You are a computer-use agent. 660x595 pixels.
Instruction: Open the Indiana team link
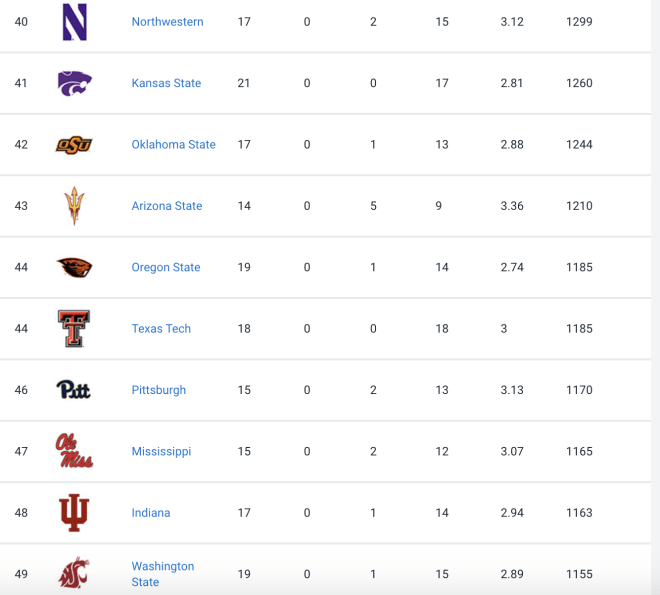tap(151, 513)
